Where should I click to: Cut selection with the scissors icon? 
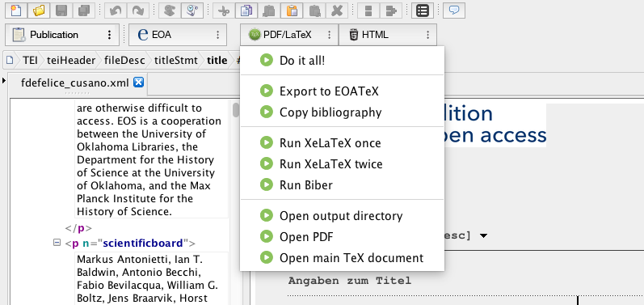tap(224, 11)
